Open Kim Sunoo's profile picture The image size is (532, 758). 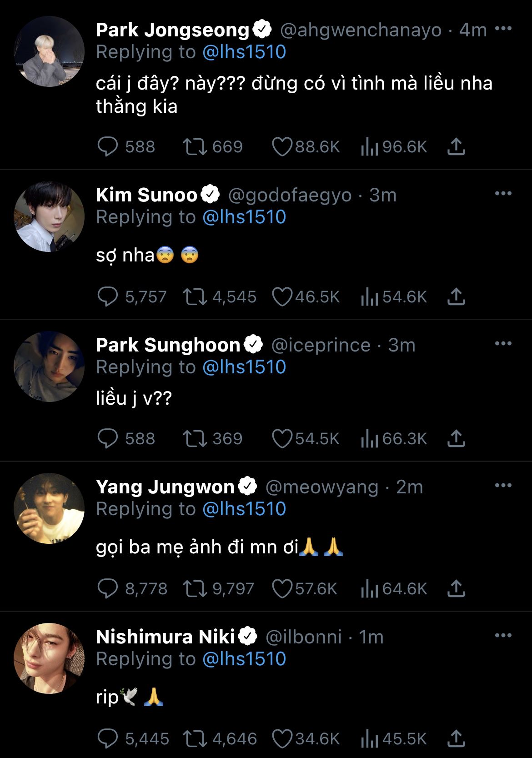pos(49,216)
